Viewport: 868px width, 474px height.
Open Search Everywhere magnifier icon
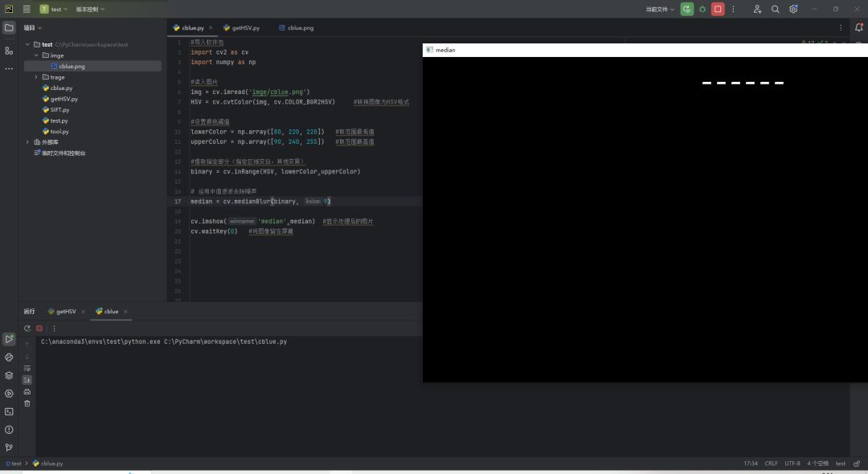[776, 9]
